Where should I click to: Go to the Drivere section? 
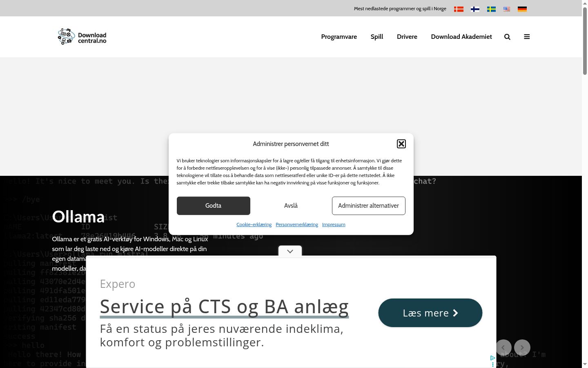pyautogui.click(x=407, y=37)
